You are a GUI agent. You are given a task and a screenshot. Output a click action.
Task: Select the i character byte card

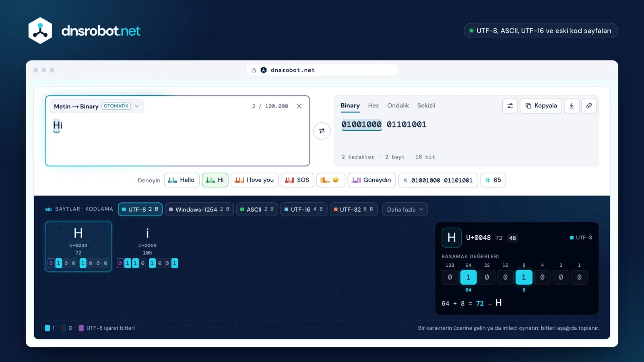pyautogui.click(x=147, y=247)
